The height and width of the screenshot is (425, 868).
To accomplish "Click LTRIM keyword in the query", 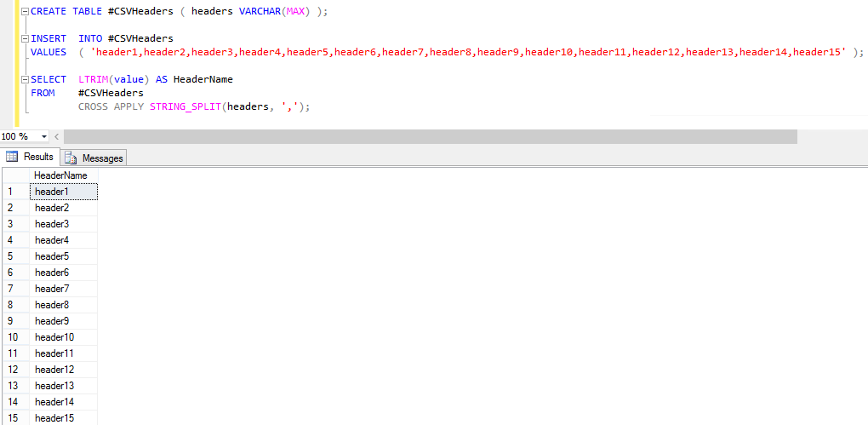I will 93,79.
